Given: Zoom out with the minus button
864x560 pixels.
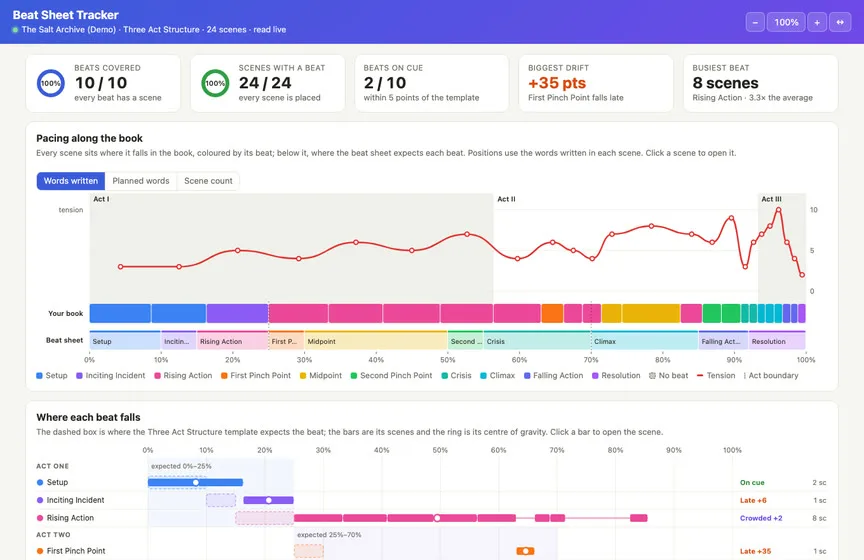Looking at the screenshot, I should (x=755, y=22).
